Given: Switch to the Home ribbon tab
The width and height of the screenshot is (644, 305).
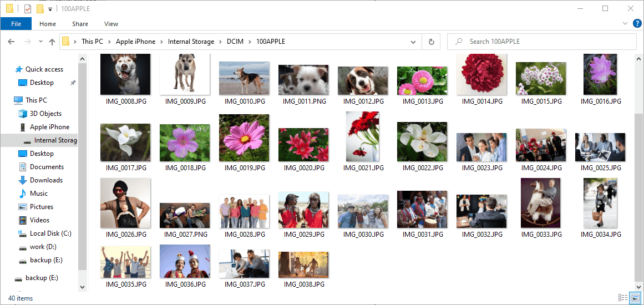Looking at the screenshot, I should 48,24.
